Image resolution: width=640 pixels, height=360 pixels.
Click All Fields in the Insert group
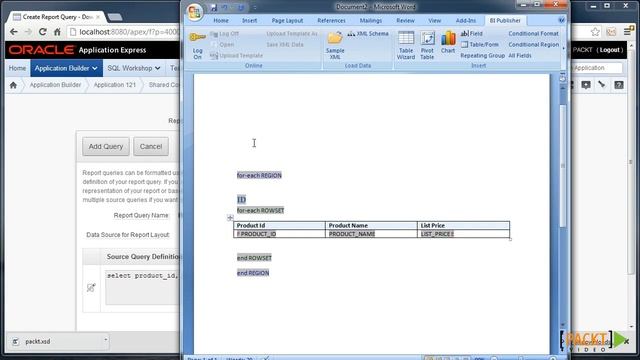pos(520,56)
